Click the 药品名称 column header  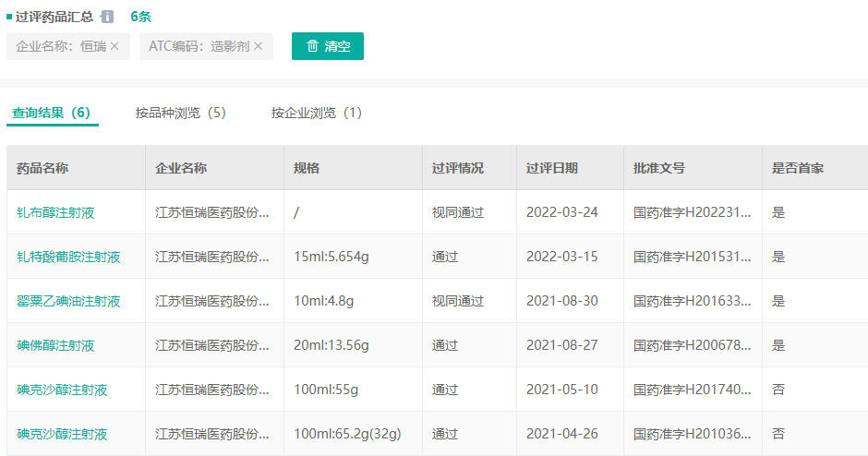(x=42, y=168)
